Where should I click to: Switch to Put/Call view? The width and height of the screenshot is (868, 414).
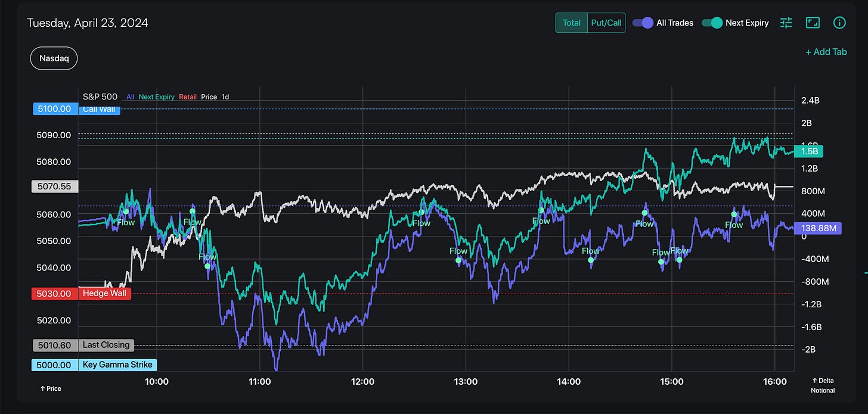(x=606, y=23)
